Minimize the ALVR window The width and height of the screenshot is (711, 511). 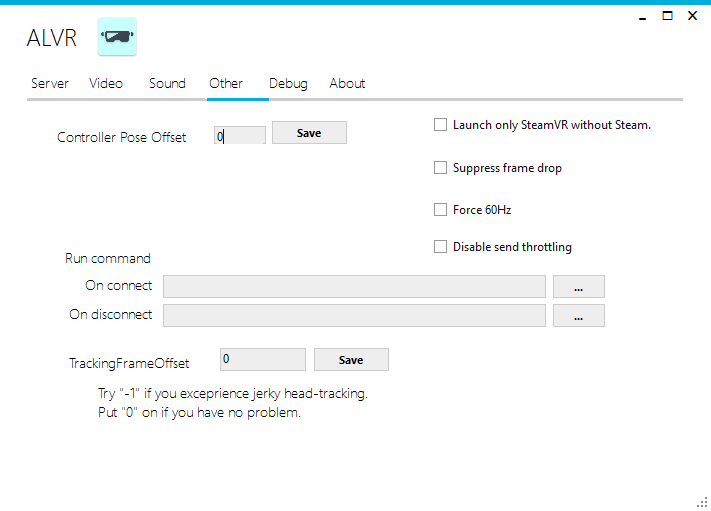click(x=643, y=17)
